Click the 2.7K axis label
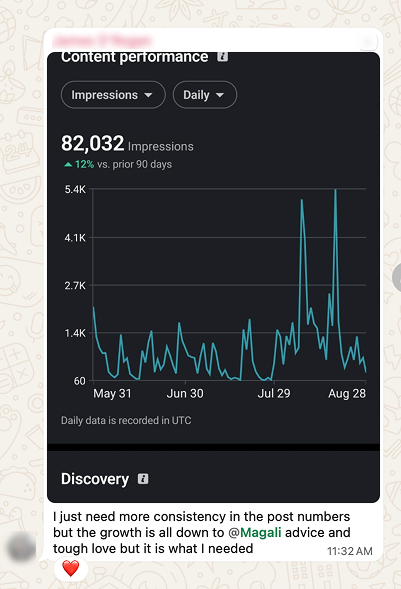This screenshot has width=401, height=589. click(75, 285)
